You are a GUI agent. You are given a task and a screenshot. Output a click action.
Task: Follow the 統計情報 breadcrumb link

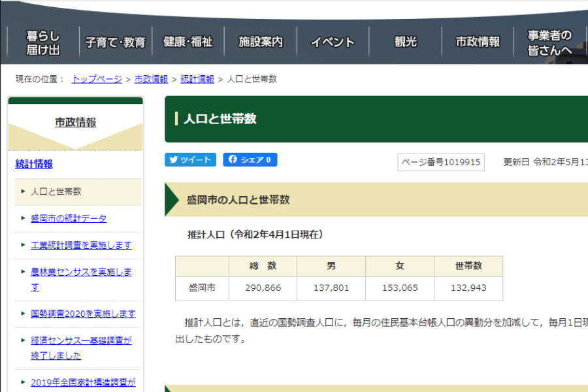(197, 79)
